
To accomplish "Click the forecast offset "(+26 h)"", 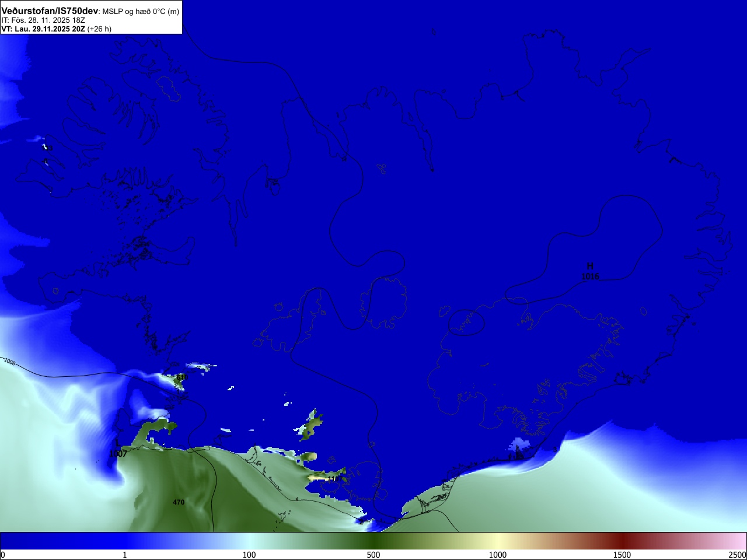I will click(x=99, y=29).
